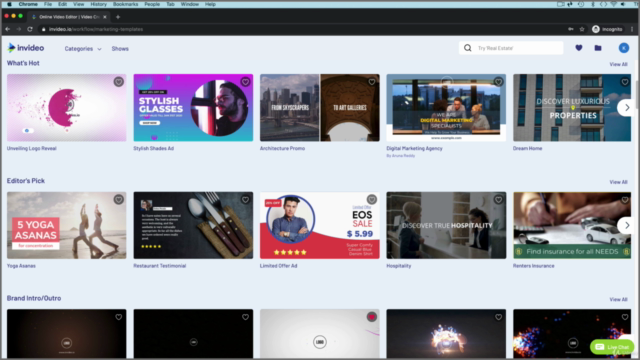Go back in browser history
Viewport: 640px width, 360px height.
click(7, 29)
